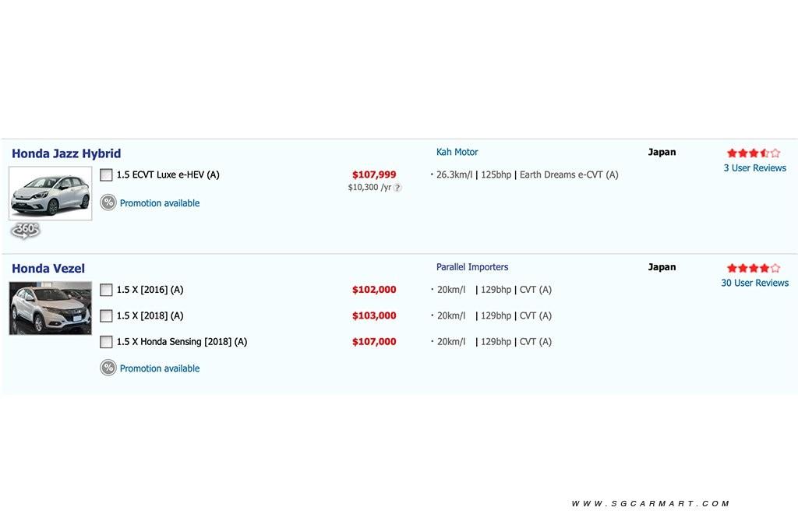The image size is (798, 532).
Task: Click the specs line for 1.5 X [2018] (A)
Action: click(x=493, y=315)
